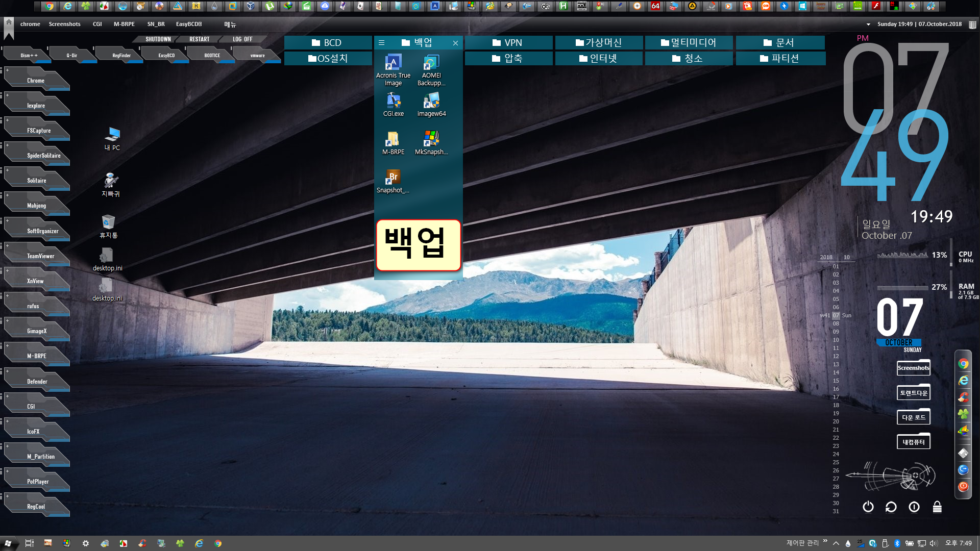This screenshot has height=551, width=980.
Task: Expand the 제어판 관리 toolbar chevron
Action: pos(825,541)
